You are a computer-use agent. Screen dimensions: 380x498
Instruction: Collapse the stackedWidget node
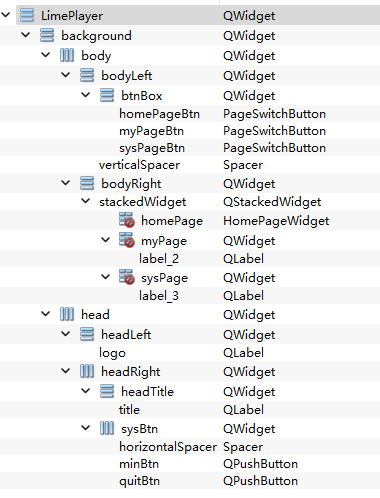86,201
